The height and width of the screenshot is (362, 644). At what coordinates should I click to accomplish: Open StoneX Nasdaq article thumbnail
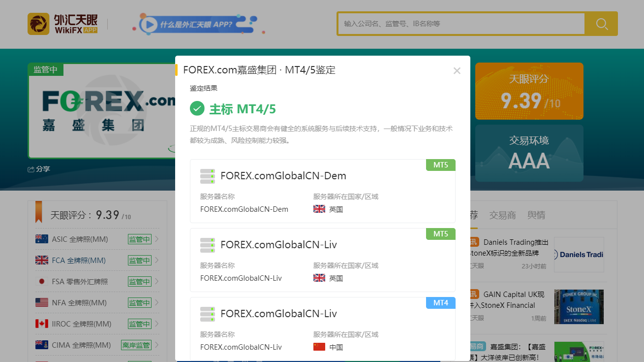pyautogui.click(x=579, y=307)
